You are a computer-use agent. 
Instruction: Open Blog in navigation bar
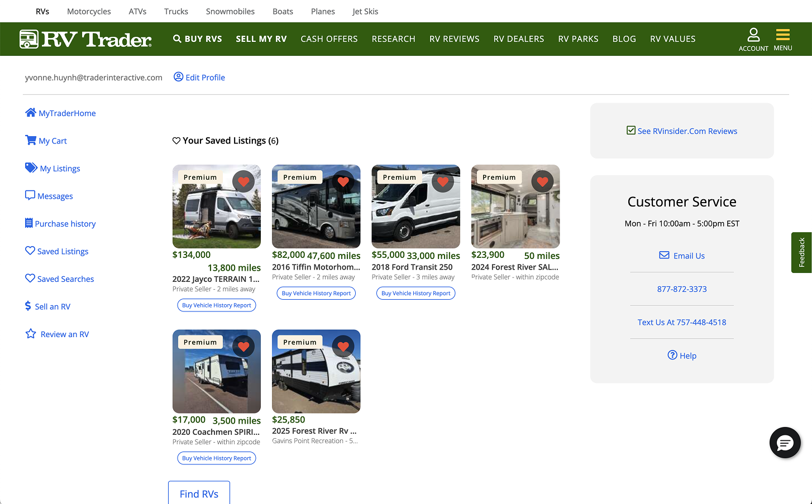624,39
